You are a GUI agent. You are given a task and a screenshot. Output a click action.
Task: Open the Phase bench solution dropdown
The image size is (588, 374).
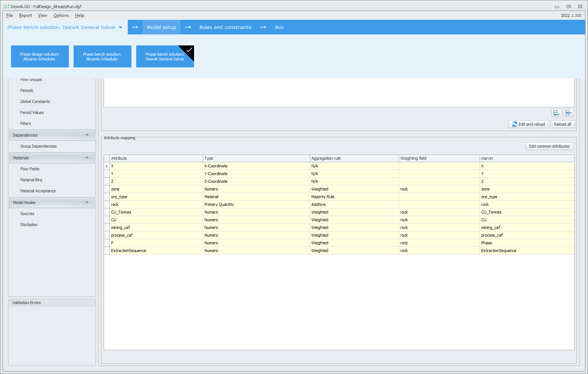120,27
